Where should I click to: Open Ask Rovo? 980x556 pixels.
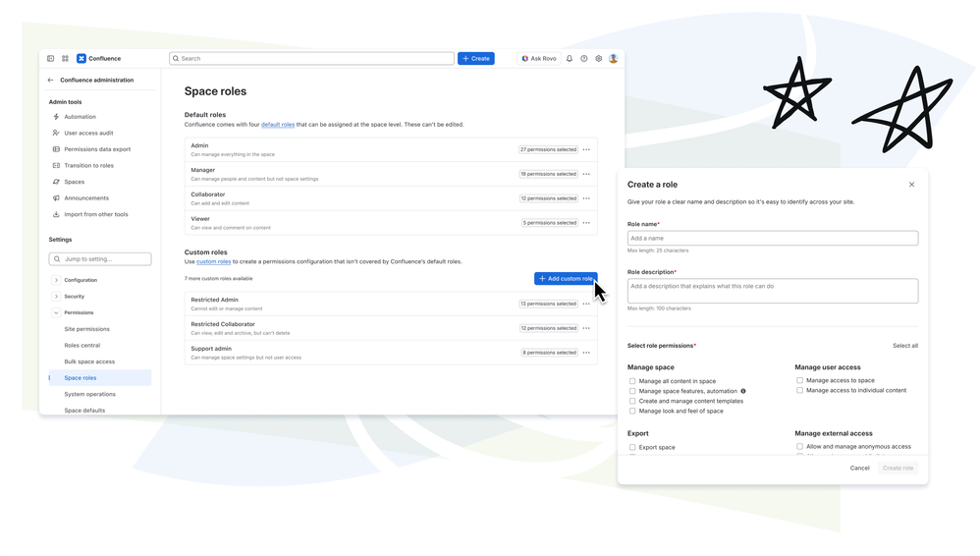tap(539, 58)
